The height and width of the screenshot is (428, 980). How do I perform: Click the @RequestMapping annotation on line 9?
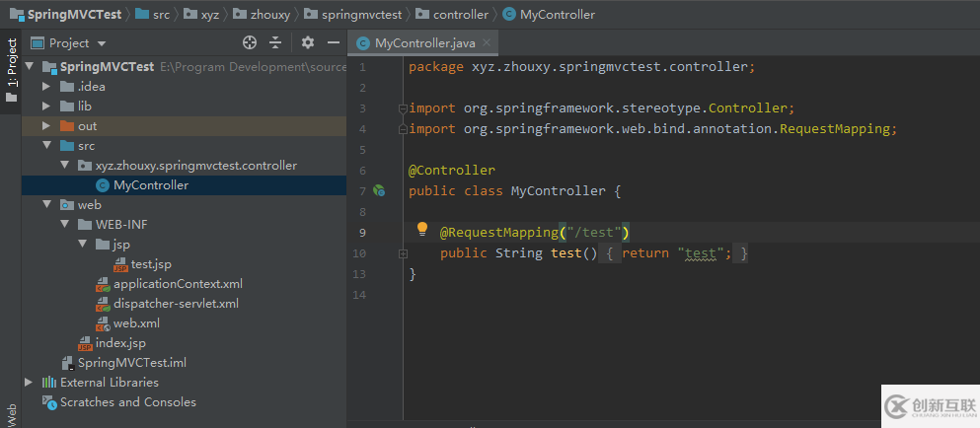498,233
